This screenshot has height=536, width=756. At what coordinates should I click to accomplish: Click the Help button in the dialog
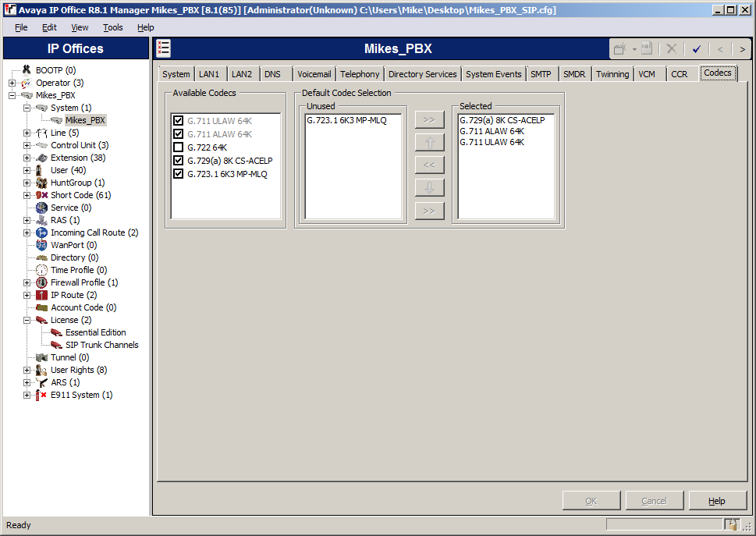tap(717, 501)
